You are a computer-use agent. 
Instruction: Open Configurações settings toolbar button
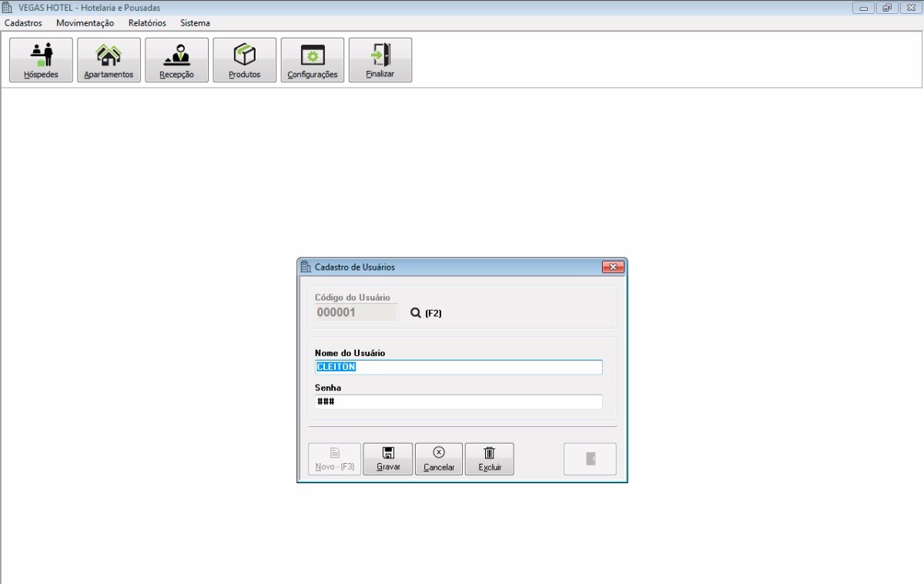coord(312,60)
